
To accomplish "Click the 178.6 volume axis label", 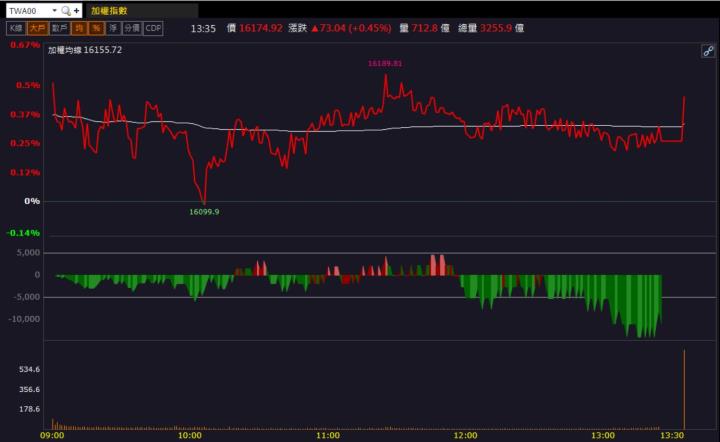I will 29,409.
